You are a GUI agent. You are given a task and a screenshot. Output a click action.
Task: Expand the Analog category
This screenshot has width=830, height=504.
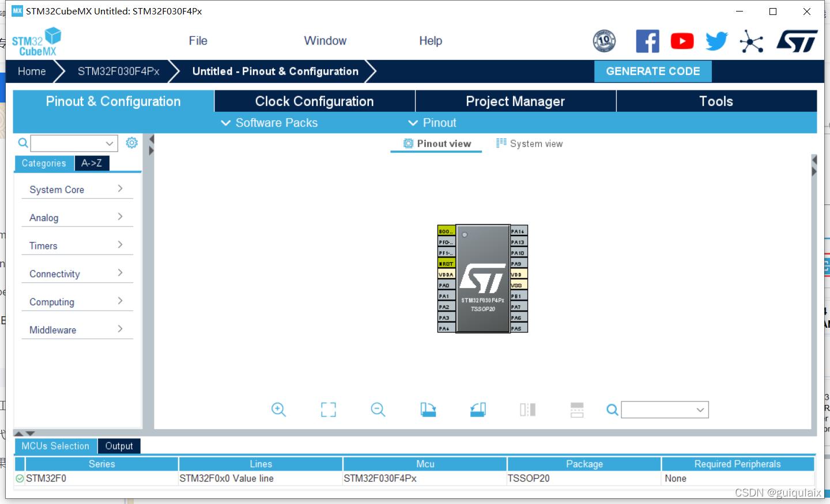(x=77, y=218)
